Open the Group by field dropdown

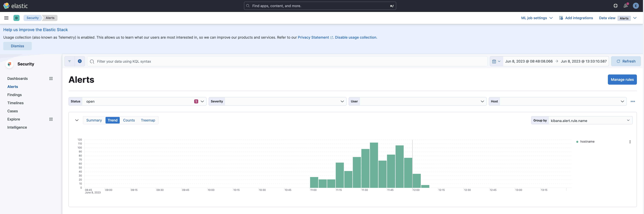590,120
